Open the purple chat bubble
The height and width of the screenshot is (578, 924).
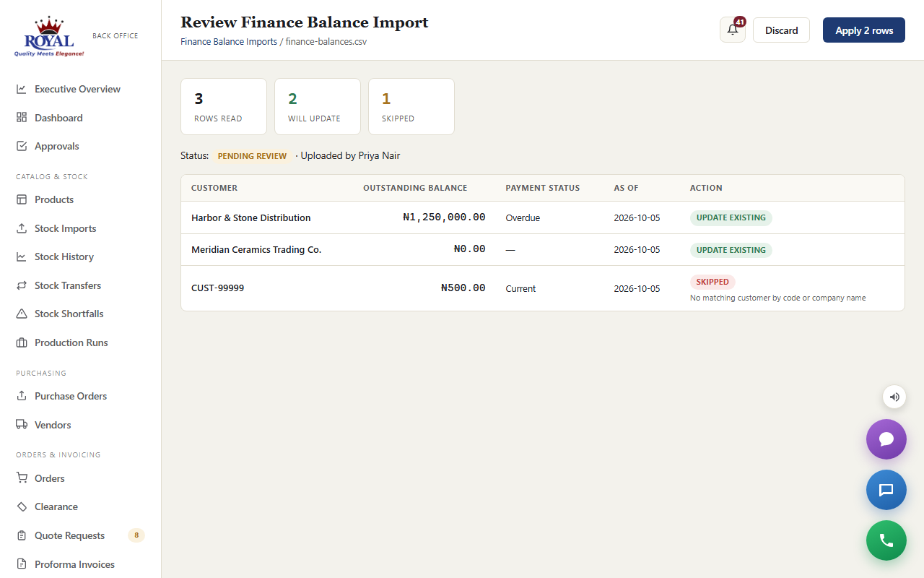click(886, 439)
